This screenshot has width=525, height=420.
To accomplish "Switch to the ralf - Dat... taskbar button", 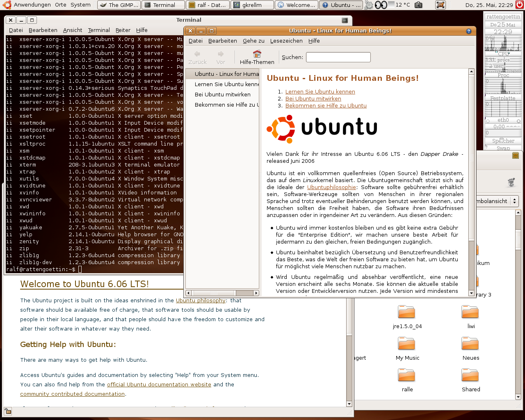I will point(208,5).
